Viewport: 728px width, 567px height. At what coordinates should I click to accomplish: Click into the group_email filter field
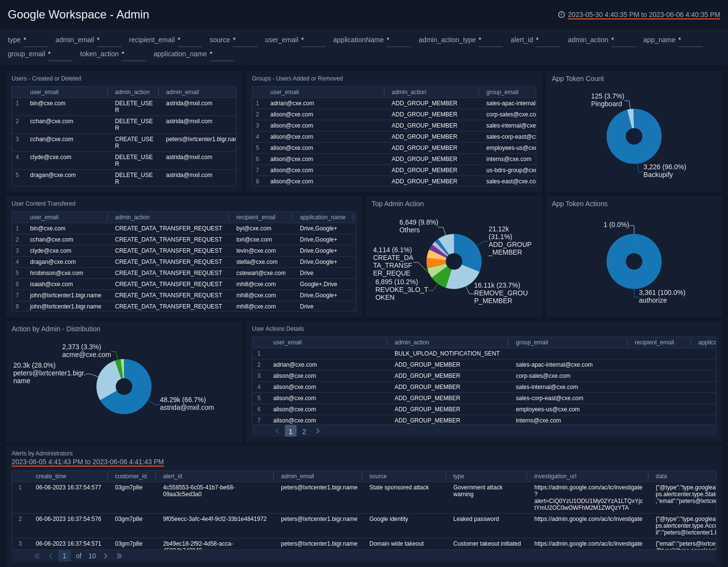coord(60,57)
